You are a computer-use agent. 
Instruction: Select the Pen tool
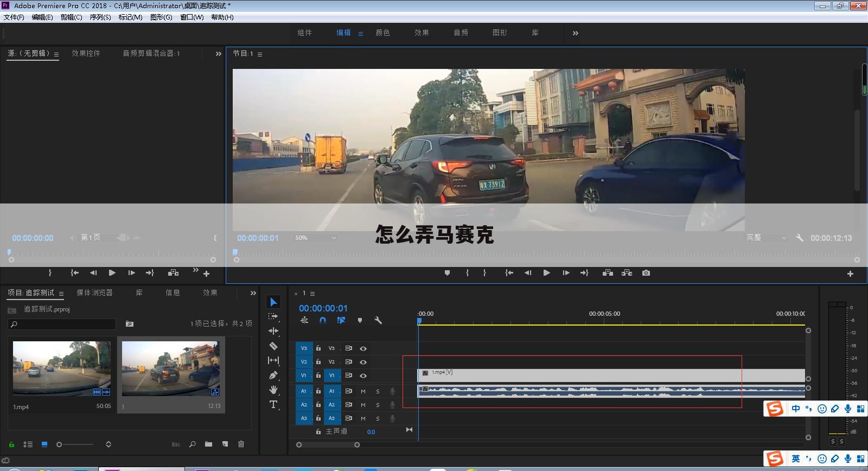(273, 375)
